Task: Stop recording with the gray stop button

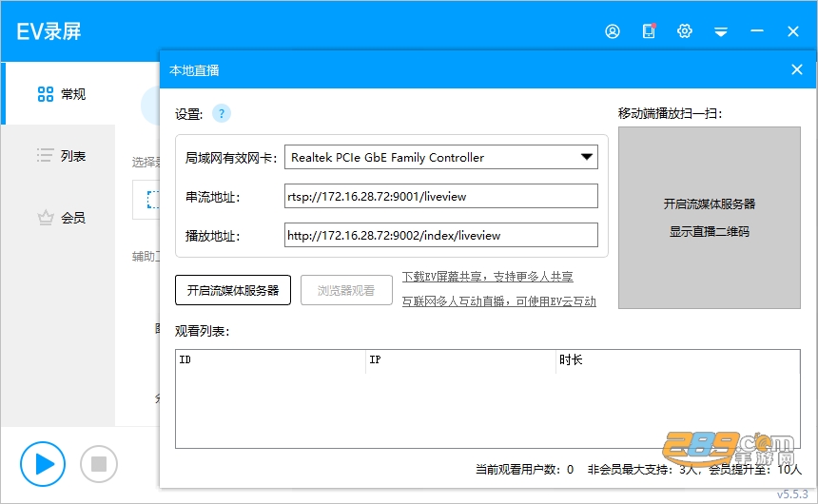Action: point(99,464)
